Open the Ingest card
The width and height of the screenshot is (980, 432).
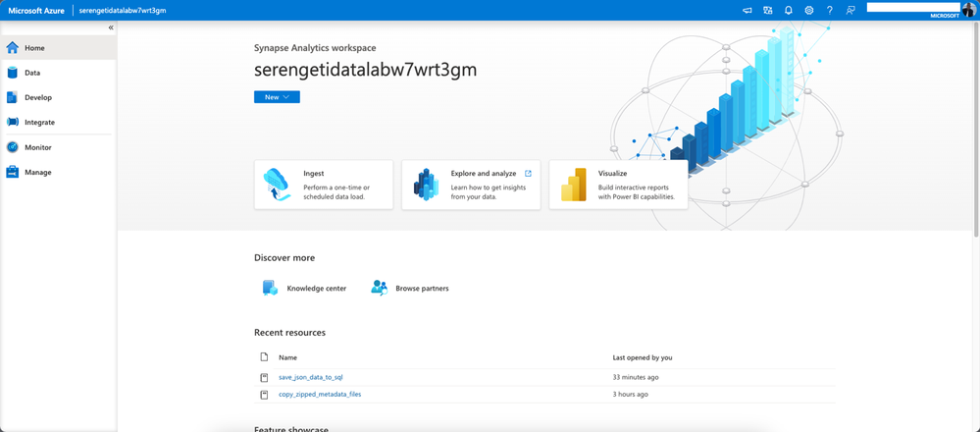324,185
